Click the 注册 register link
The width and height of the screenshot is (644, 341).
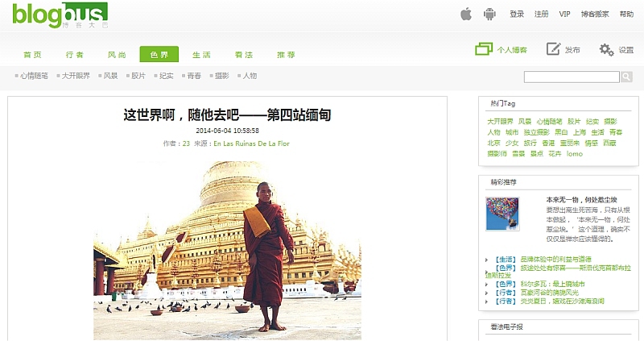click(x=541, y=14)
